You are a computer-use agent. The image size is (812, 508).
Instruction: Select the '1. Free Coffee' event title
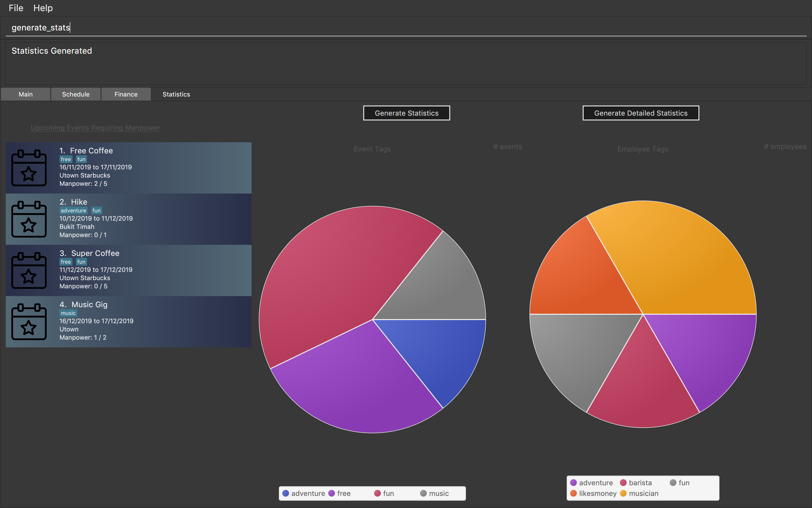click(86, 150)
